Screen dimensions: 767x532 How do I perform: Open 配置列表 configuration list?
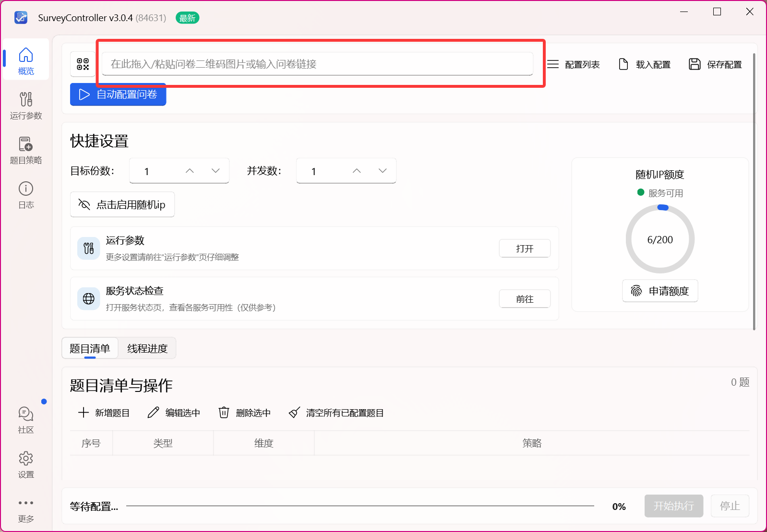(x=574, y=64)
